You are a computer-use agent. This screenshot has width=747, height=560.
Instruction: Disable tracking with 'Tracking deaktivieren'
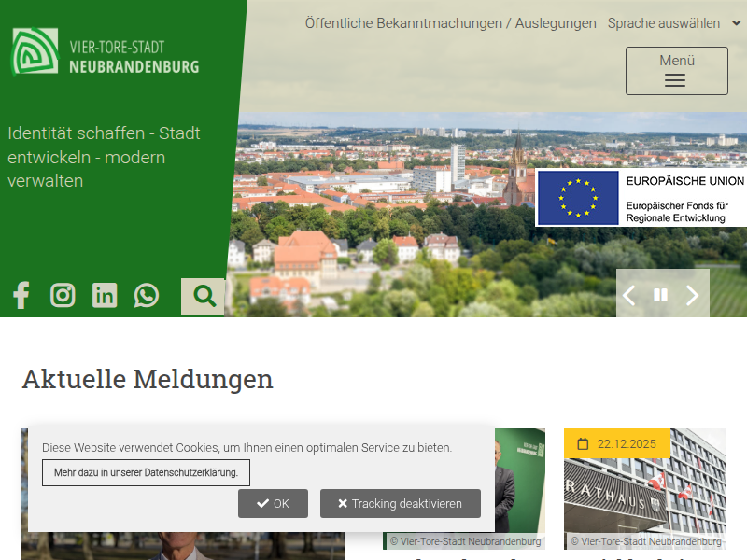pos(400,503)
